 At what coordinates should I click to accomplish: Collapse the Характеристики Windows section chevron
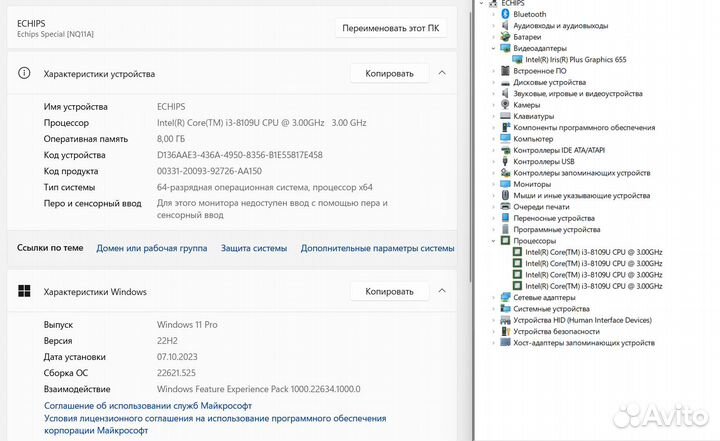[442, 291]
